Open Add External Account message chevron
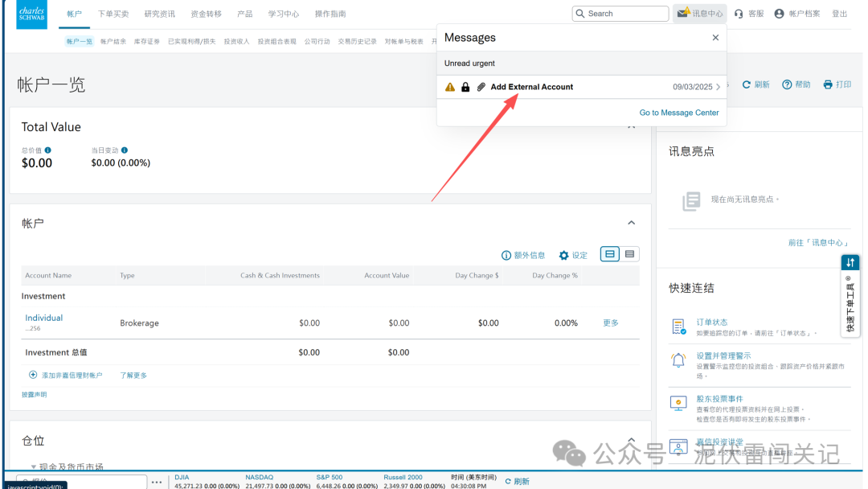868x489 pixels. [718, 87]
